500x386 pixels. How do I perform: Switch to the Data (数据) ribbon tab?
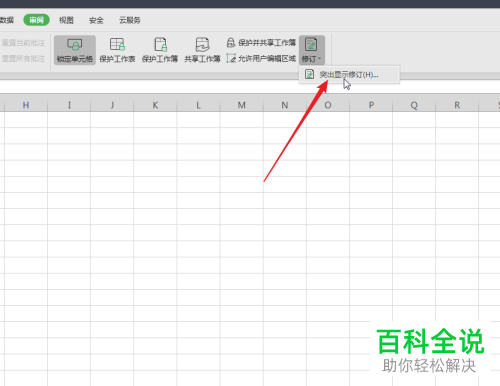(x=7, y=20)
